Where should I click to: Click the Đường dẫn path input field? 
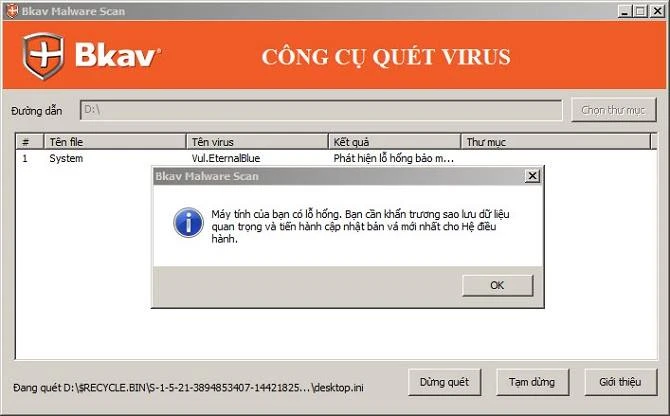coord(321,110)
